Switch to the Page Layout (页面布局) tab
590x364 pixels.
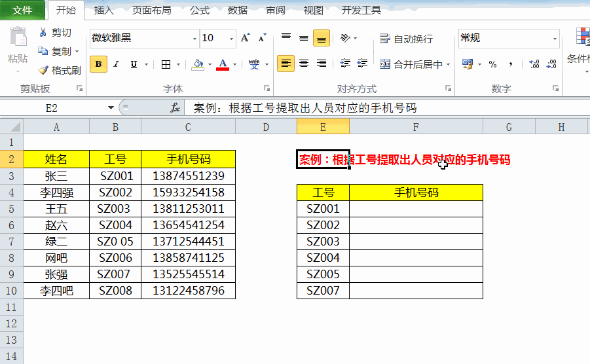[151, 10]
